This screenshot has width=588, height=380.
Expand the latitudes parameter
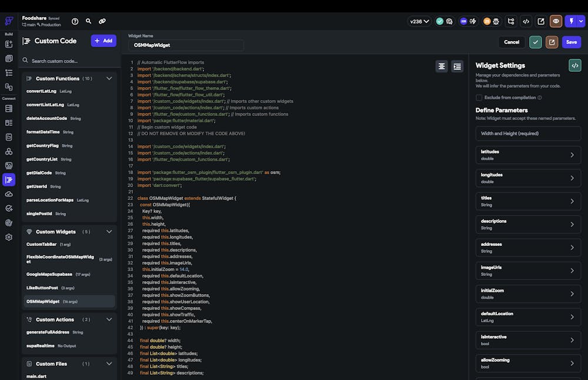coord(528,155)
